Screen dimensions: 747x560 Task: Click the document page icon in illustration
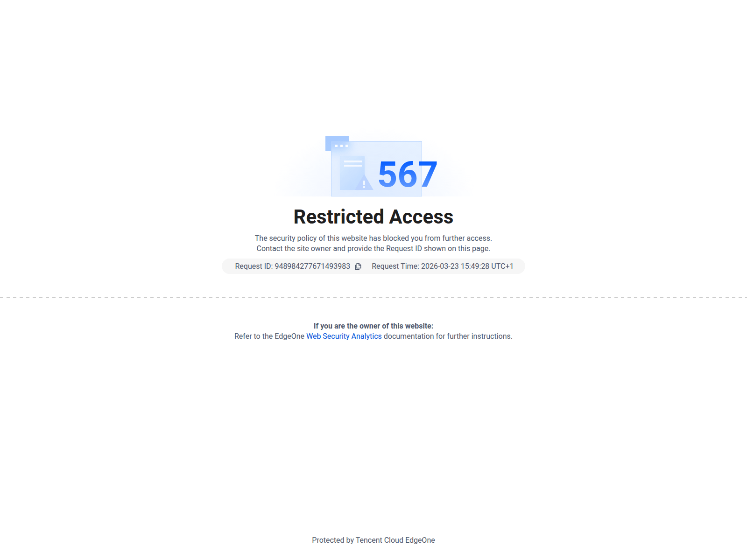352,173
